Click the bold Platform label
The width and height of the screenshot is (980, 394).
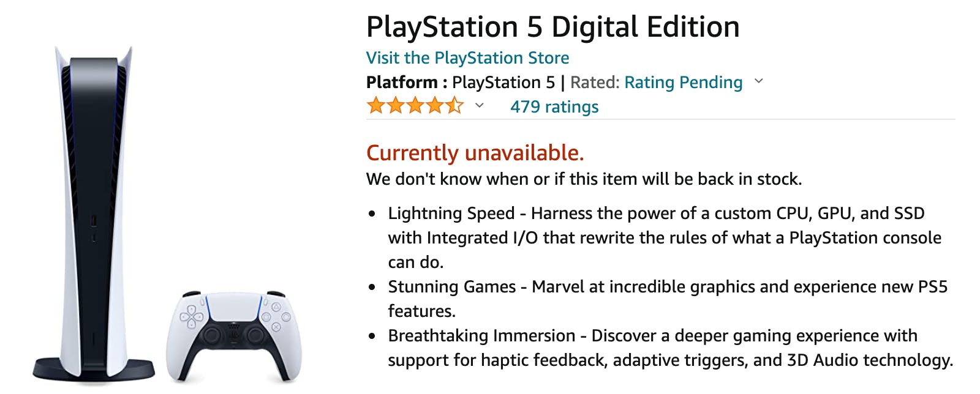[x=402, y=83]
